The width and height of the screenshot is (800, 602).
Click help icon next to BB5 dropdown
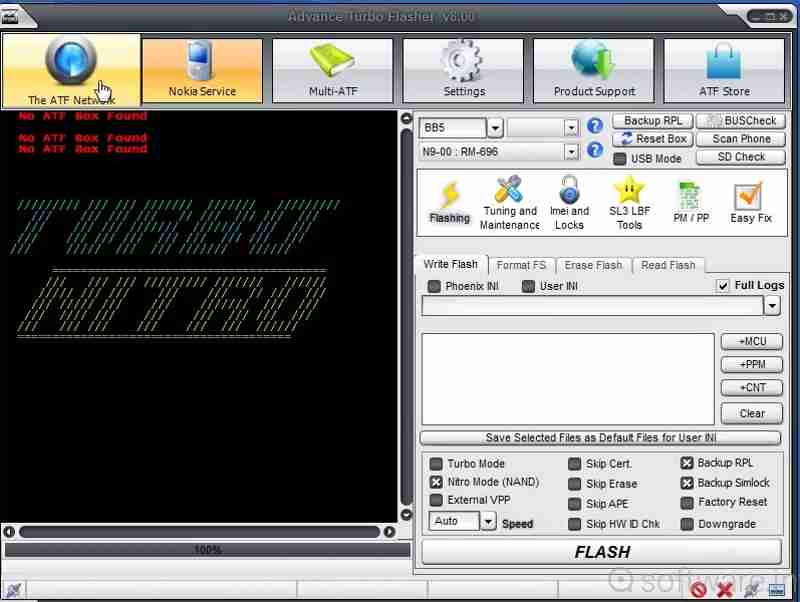pyautogui.click(x=595, y=126)
